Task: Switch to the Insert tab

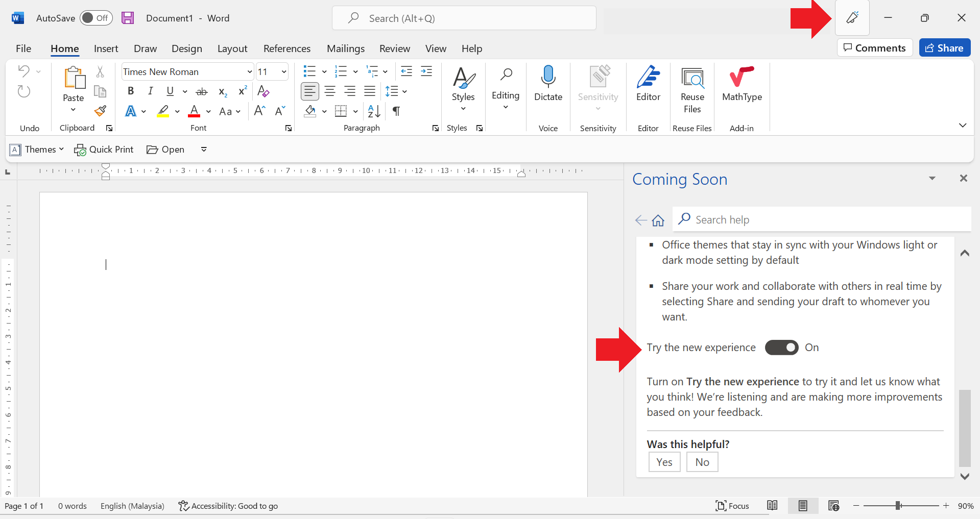Action: [x=106, y=48]
